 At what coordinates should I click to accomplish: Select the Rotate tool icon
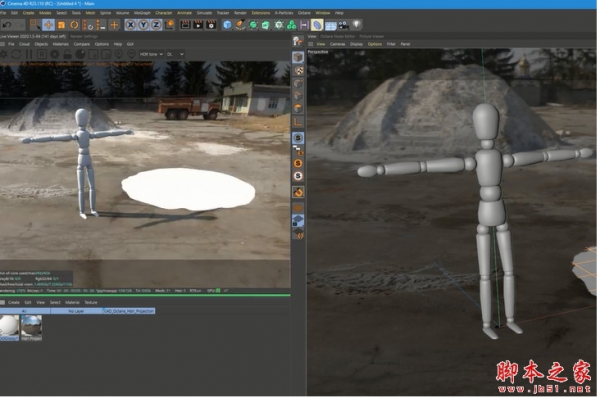pos(74,25)
